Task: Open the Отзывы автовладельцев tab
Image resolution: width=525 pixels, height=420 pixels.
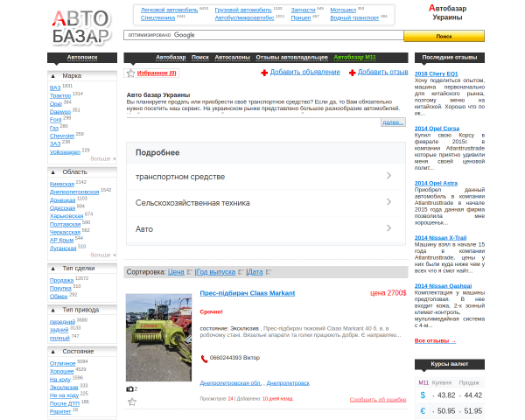Action: (291, 57)
